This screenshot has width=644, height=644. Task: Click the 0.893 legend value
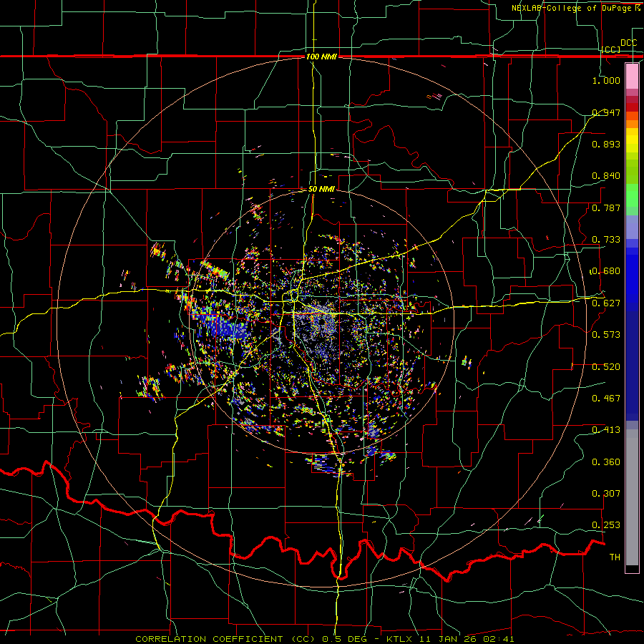pyautogui.click(x=606, y=144)
